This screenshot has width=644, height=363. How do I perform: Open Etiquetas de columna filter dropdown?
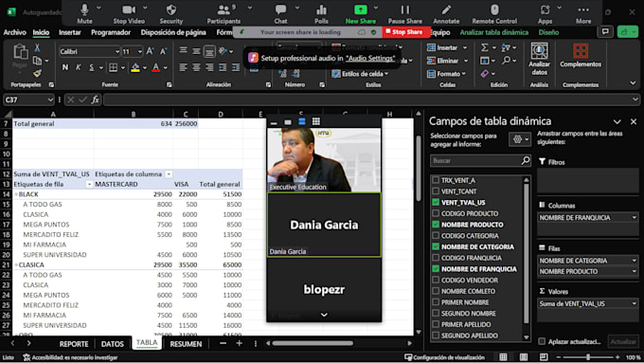pos(169,174)
